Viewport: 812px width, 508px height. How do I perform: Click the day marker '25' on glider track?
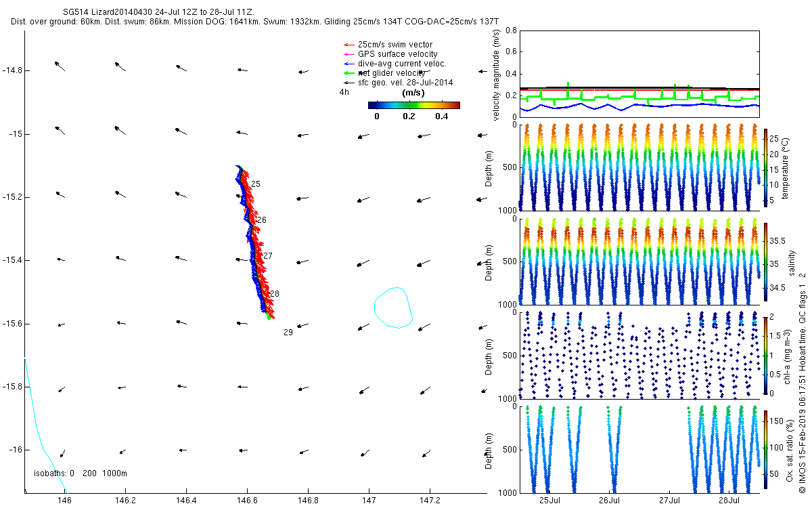coord(256,184)
